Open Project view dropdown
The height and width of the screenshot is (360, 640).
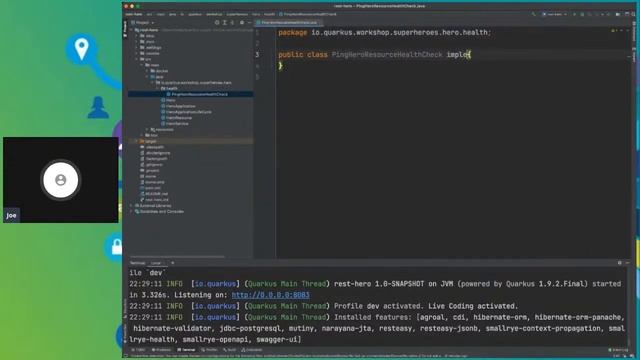click(144, 22)
